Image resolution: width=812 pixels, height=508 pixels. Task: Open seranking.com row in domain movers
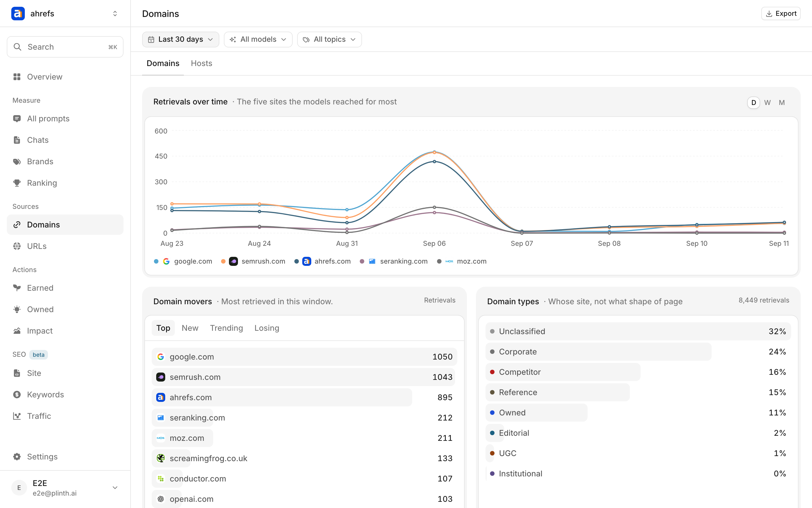click(x=304, y=418)
